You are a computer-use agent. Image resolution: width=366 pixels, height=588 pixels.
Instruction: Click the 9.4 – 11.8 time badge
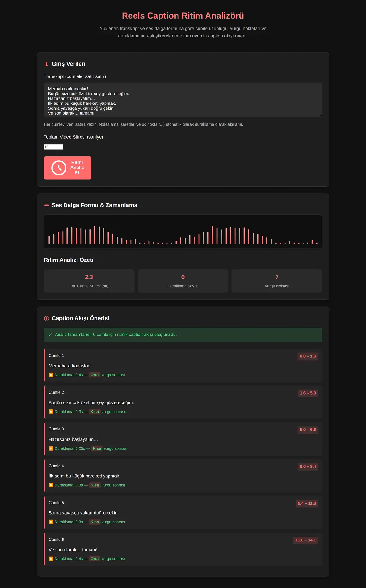tap(307, 503)
